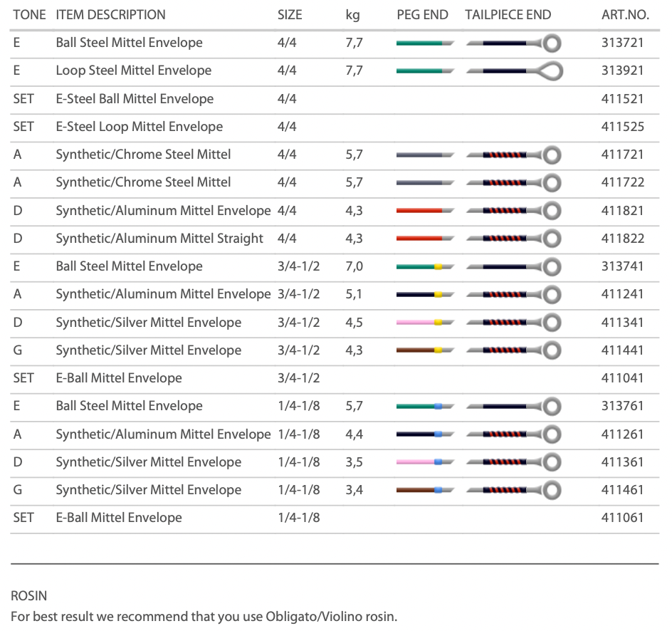
Task: Click the gray peg end swatch for article 411721
Action: click(425, 155)
